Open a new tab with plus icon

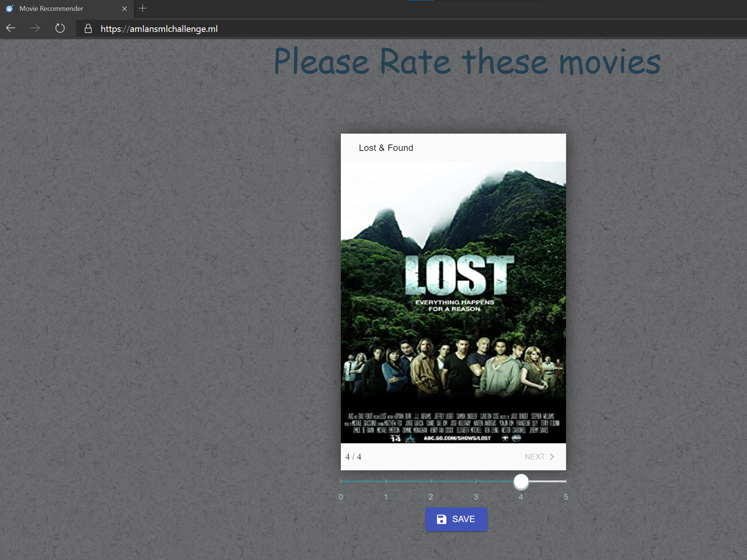143,8
